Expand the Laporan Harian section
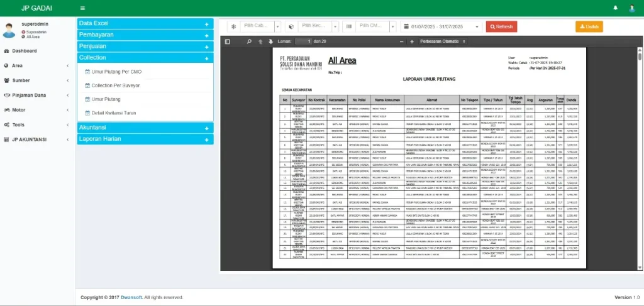This screenshot has height=306, width=644. click(145, 139)
